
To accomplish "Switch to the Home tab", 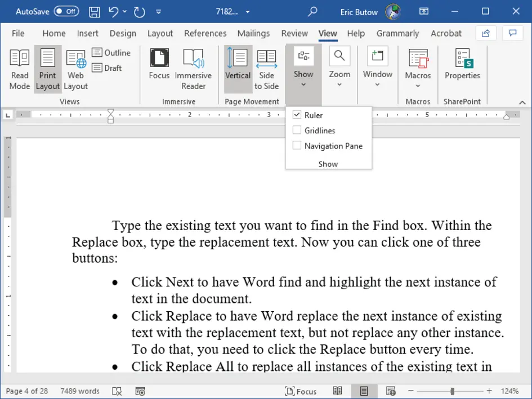I will 54,33.
